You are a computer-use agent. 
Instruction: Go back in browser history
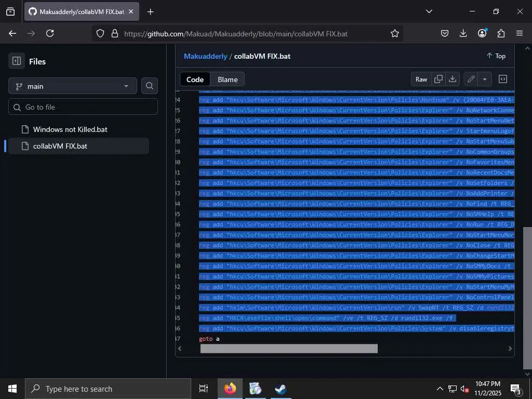(12, 33)
